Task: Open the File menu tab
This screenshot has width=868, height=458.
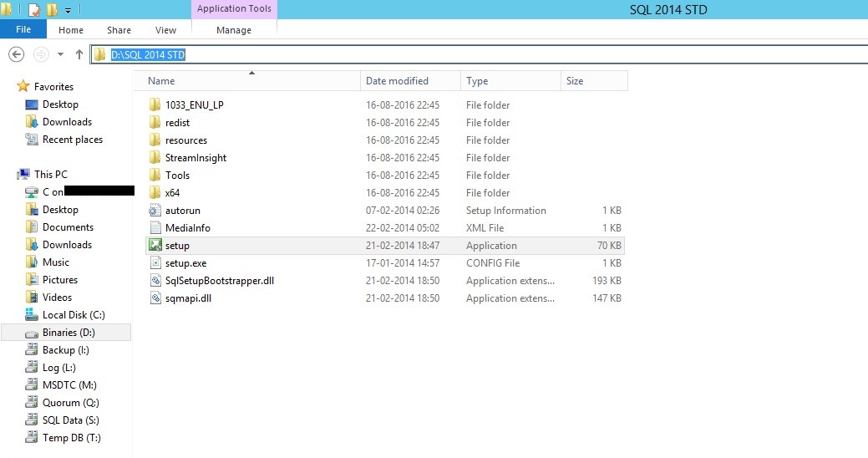Action: [x=23, y=29]
